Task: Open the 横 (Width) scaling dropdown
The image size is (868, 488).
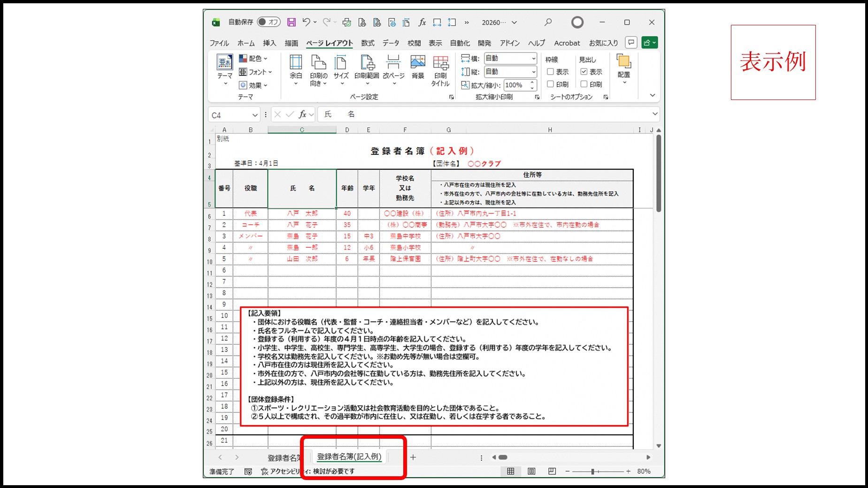Action: point(534,58)
